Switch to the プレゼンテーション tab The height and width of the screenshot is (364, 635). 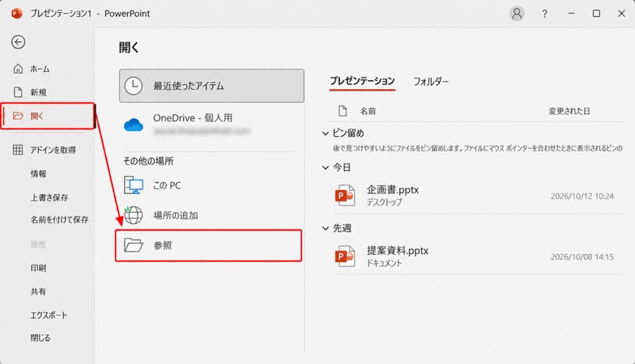(x=362, y=81)
